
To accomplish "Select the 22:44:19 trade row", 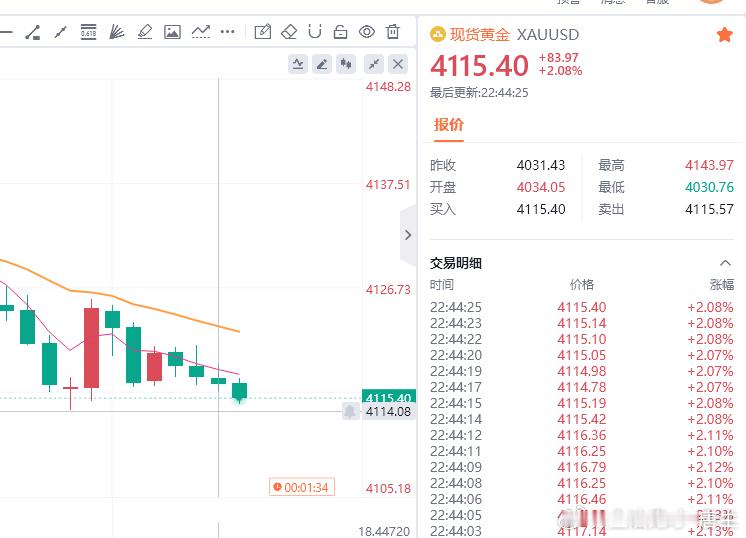I will [x=581, y=371].
